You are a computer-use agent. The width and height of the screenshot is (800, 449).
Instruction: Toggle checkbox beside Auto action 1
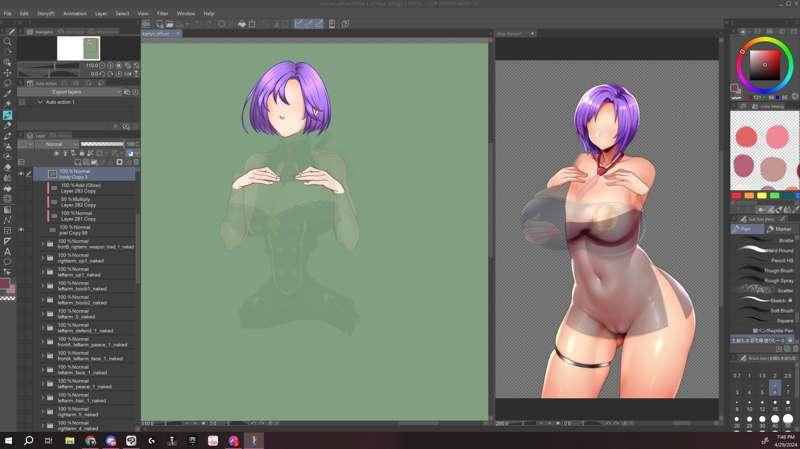coord(21,102)
